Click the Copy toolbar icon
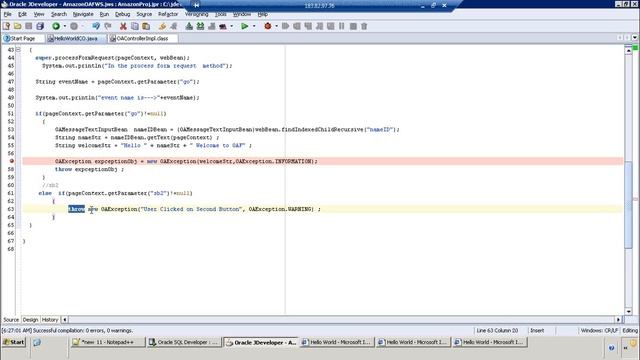 pos(134,26)
